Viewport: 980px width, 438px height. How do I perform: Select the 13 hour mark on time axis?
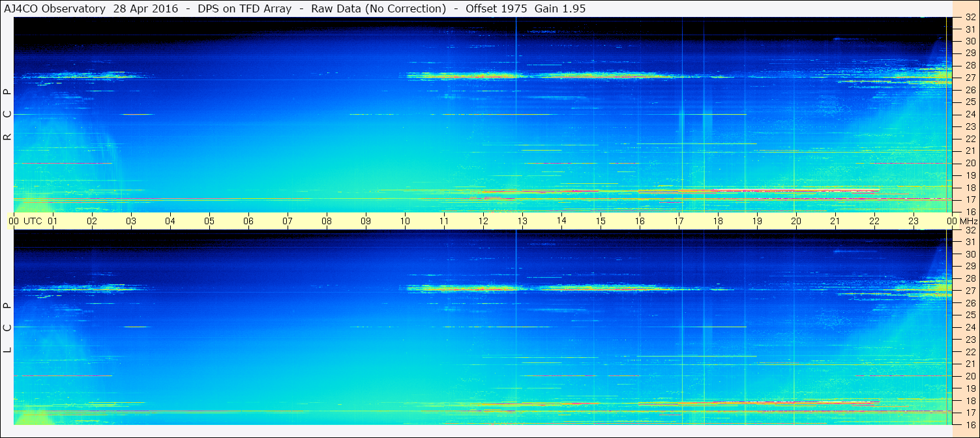click(522, 221)
